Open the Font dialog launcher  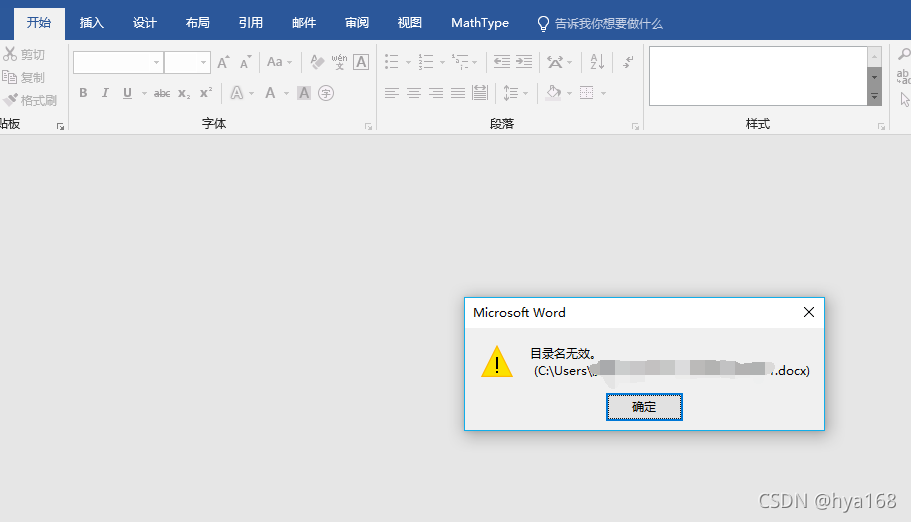pyautogui.click(x=368, y=126)
